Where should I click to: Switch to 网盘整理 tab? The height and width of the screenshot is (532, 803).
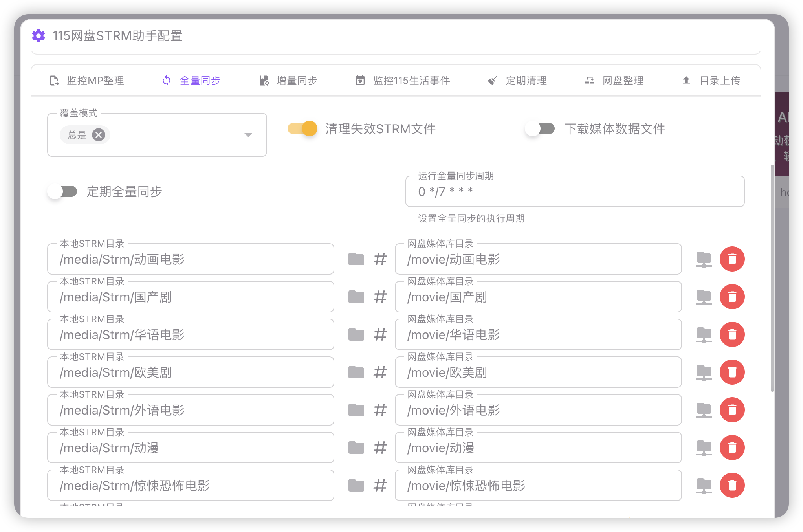click(x=614, y=81)
